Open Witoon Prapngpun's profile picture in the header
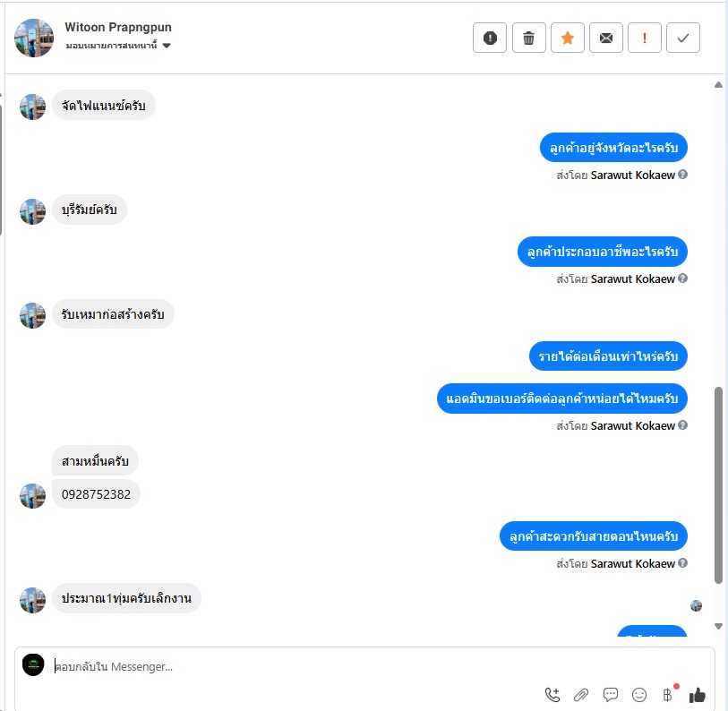Screen dimensions: 728x711 coord(34,39)
